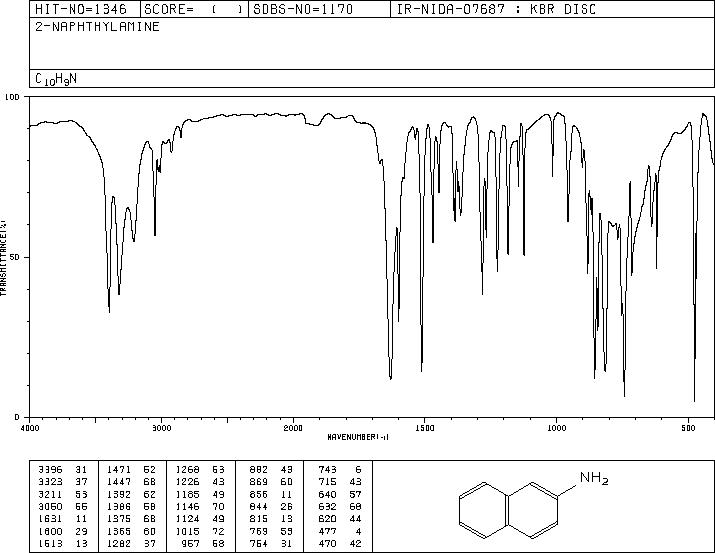715x553 pixels.
Task: Select the SDBS-NO=1170 header text
Action: tap(303, 9)
